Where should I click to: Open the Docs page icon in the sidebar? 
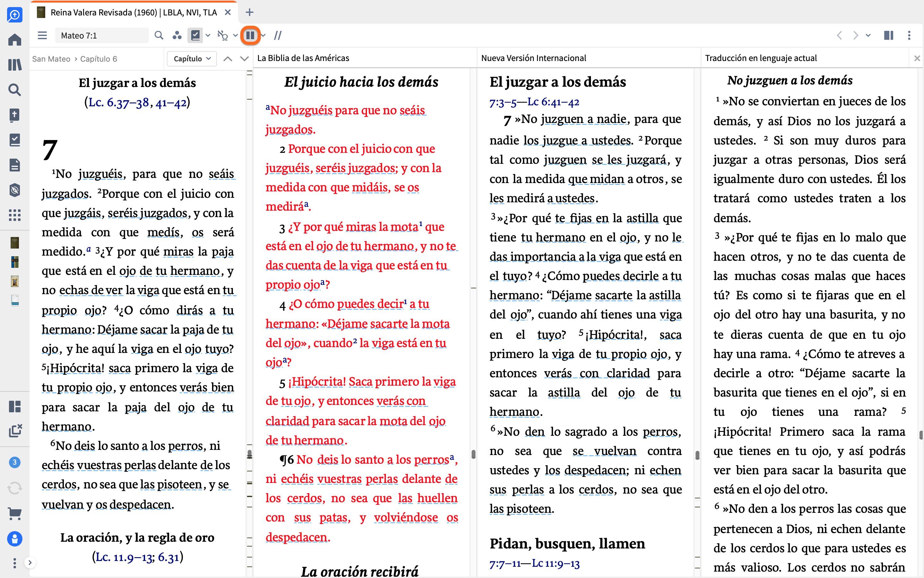pos(14,165)
